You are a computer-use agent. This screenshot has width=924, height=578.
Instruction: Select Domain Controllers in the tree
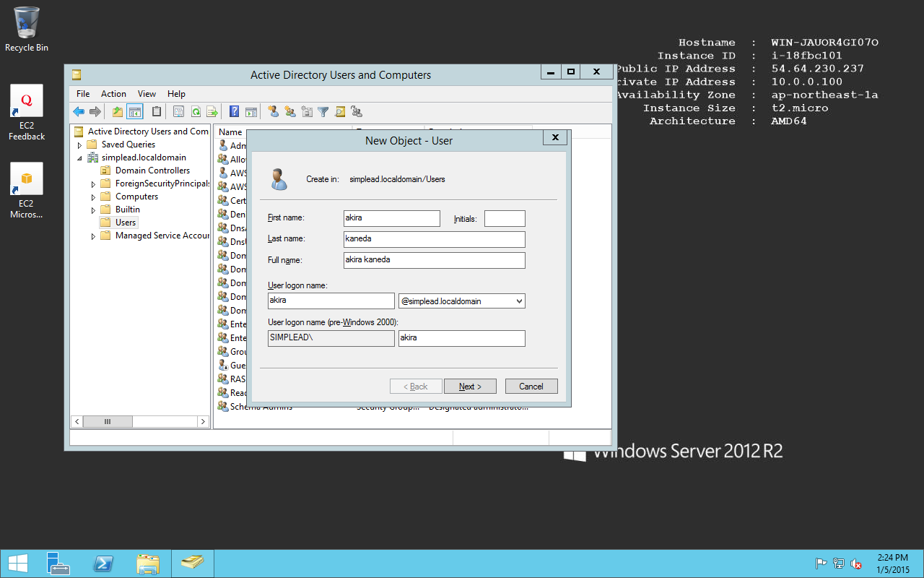click(152, 171)
